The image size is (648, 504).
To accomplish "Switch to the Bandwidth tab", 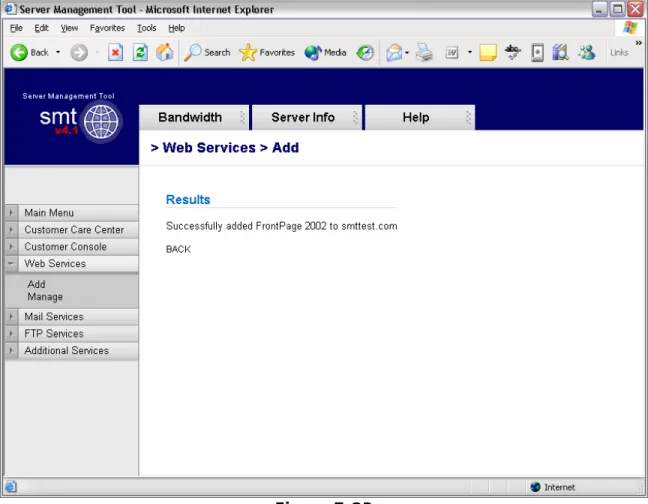I will tap(194, 117).
